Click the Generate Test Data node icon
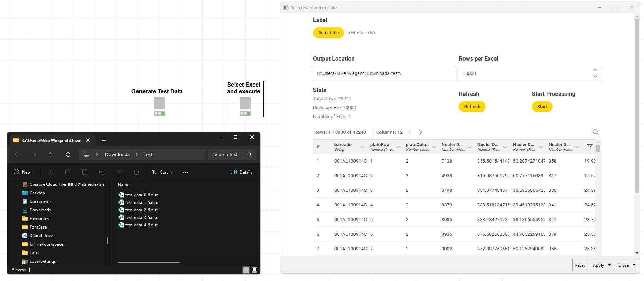 coord(160,103)
